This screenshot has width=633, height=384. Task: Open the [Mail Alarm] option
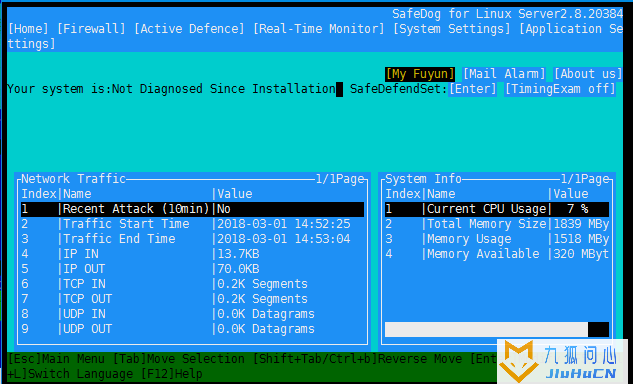504,74
